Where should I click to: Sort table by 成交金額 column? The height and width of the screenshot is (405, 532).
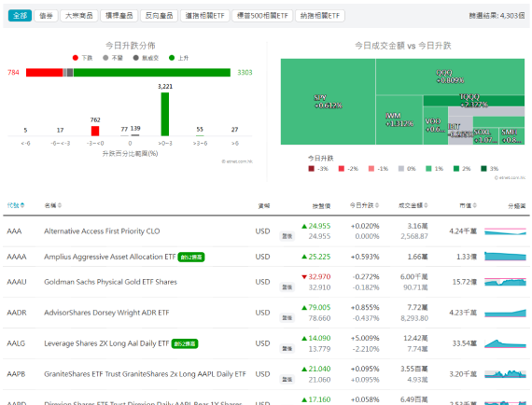pyautogui.click(x=413, y=205)
